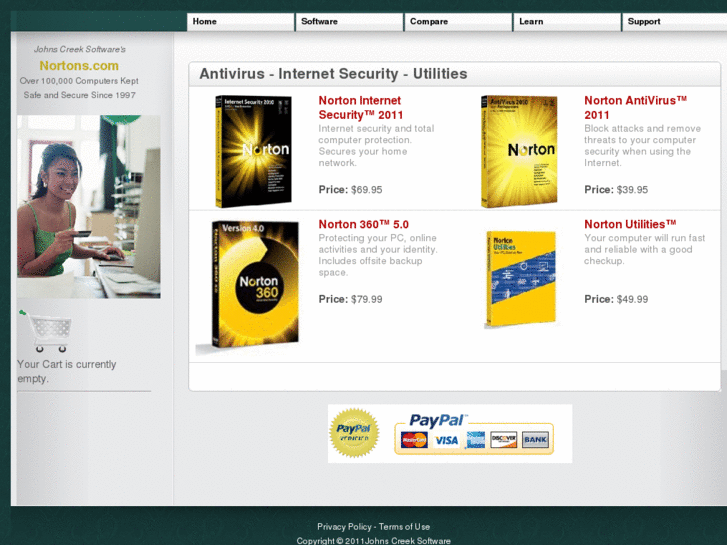Click the Terms of Use footer link
The width and height of the screenshot is (727, 545).
coord(404,526)
